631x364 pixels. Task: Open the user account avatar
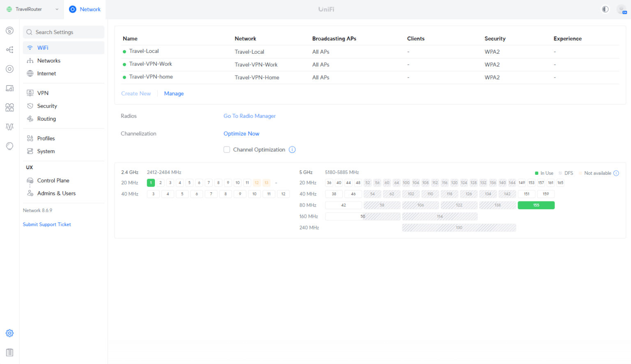(622, 9)
